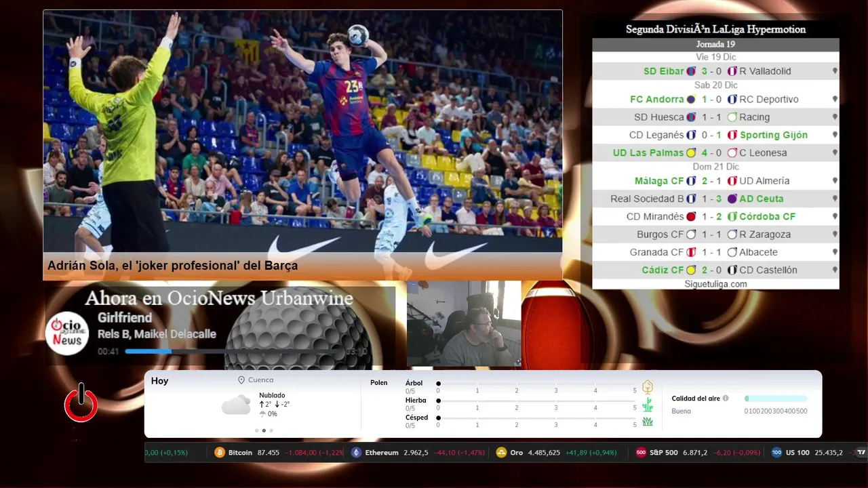This screenshot has width=868, height=488.
Task: Click the Dom 21 Dic date row
Action: pyautogui.click(x=715, y=167)
